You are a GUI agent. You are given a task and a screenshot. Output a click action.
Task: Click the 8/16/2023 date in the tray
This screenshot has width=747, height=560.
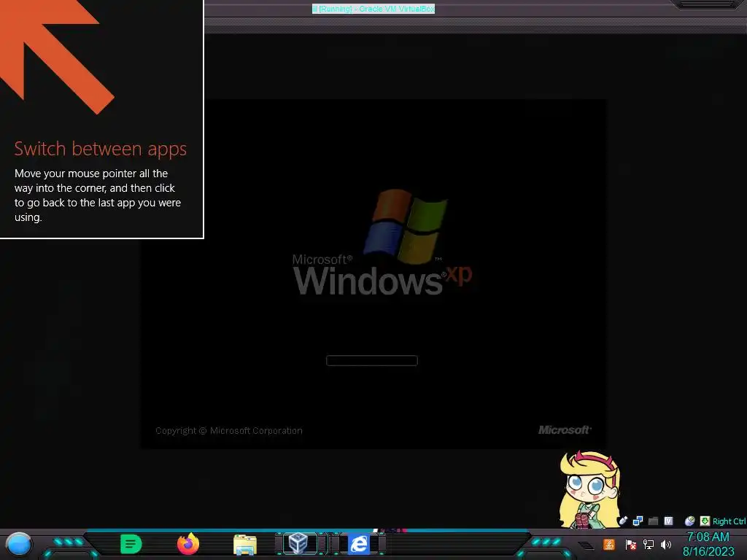tap(708, 551)
